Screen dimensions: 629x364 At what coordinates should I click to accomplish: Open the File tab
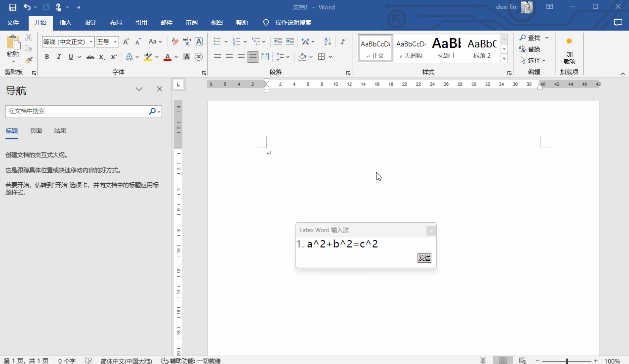click(13, 23)
